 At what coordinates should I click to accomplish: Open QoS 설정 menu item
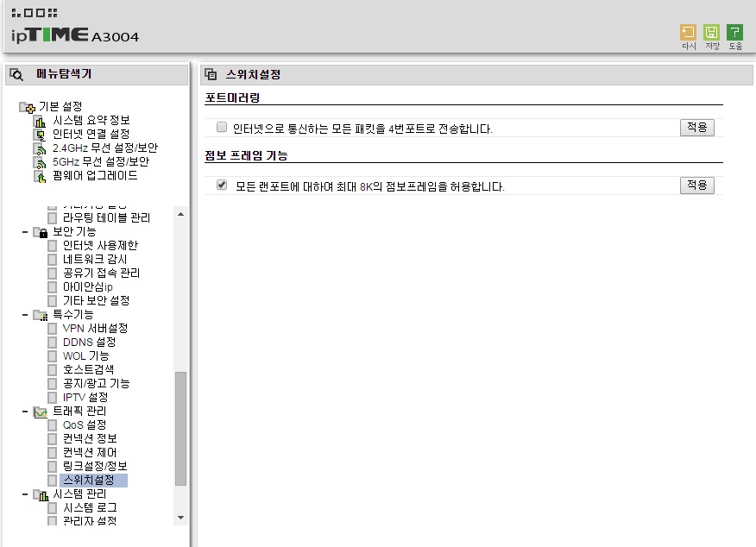tap(85, 425)
